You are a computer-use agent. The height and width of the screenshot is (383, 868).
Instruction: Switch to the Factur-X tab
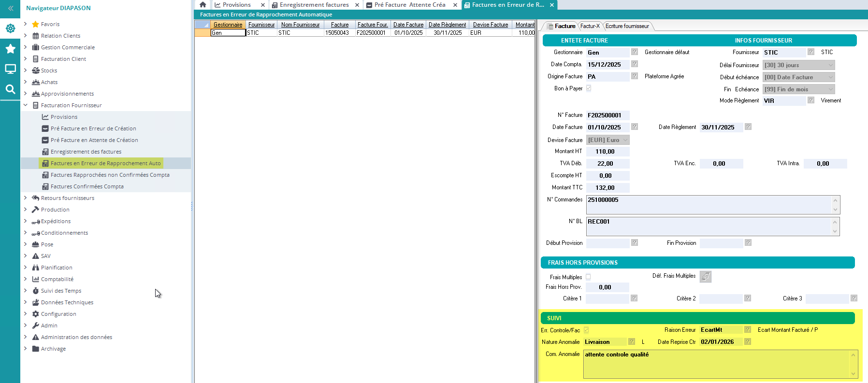pos(590,26)
